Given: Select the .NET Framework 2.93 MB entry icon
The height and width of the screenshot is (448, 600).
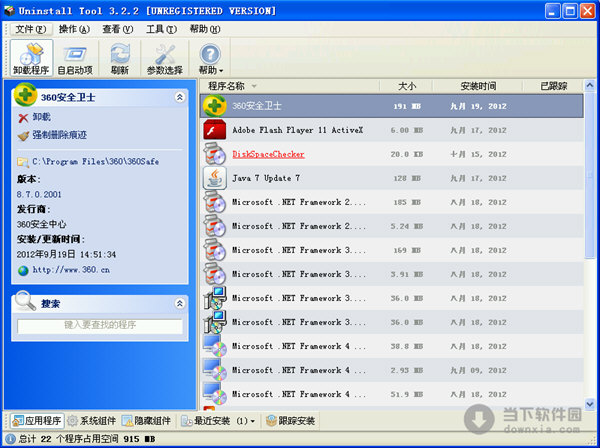Looking at the screenshot, I should pyautogui.click(x=215, y=370).
